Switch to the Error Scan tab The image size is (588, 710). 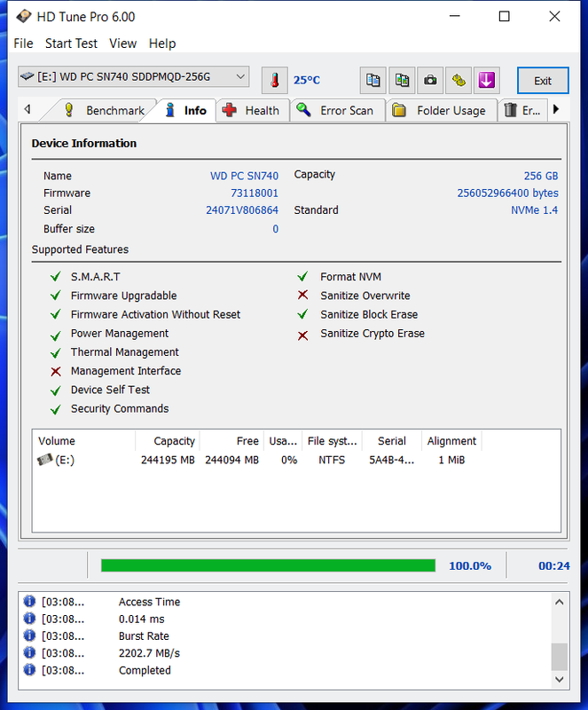[x=337, y=110]
